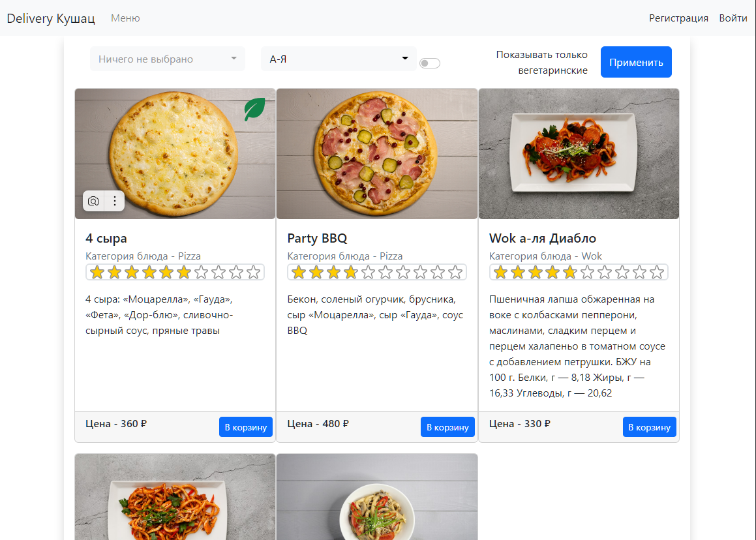
Task: Open the Wok category link under Wok а-ля Диабло
Action: coord(592,256)
